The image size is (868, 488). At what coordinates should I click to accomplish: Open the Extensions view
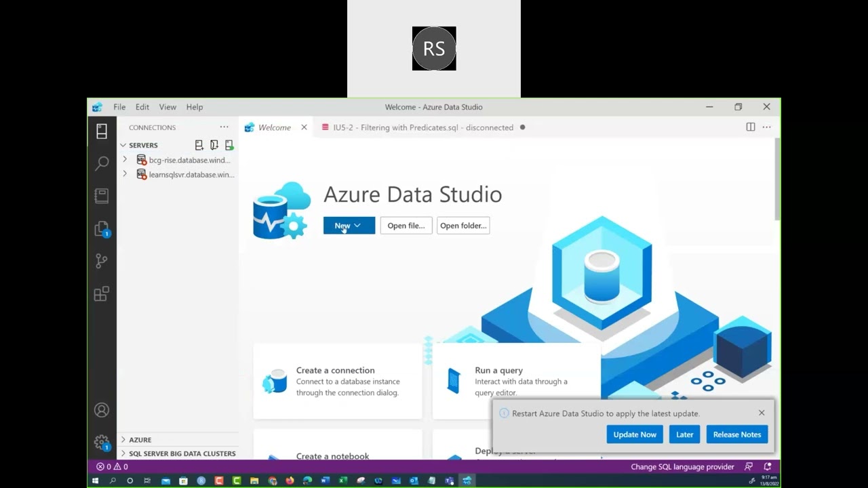(x=102, y=293)
